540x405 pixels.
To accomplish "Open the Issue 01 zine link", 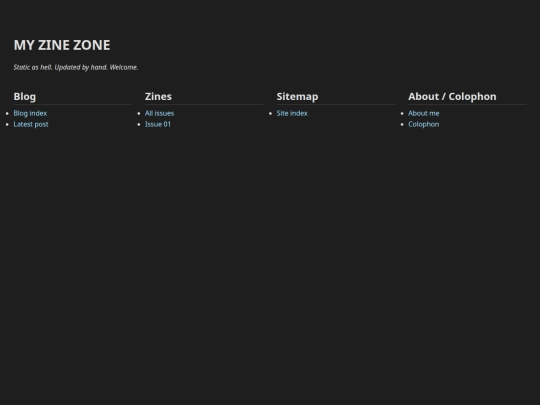I will [x=158, y=124].
